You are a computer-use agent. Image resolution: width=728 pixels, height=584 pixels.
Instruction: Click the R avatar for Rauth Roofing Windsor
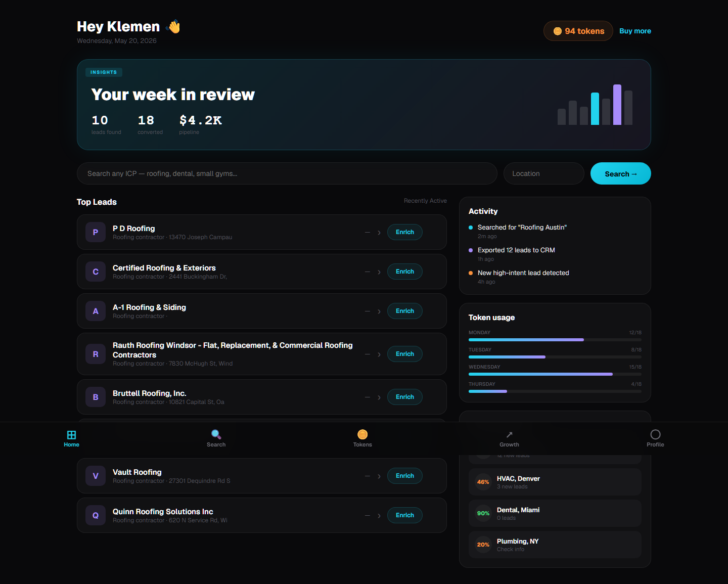(96, 354)
